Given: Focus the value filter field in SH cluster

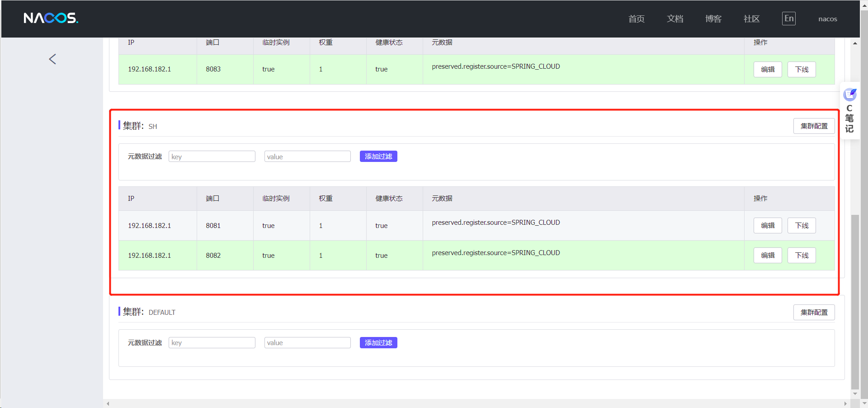Looking at the screenshot, I should (307, 157).
